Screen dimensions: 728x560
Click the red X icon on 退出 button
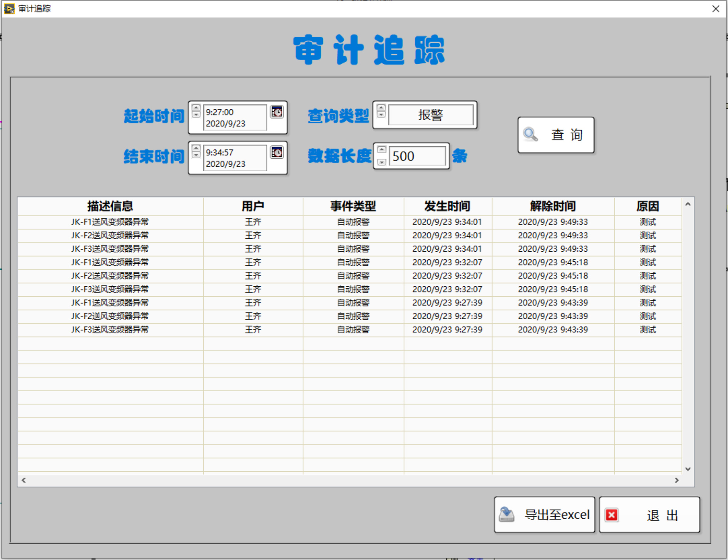tap(612, 515)
